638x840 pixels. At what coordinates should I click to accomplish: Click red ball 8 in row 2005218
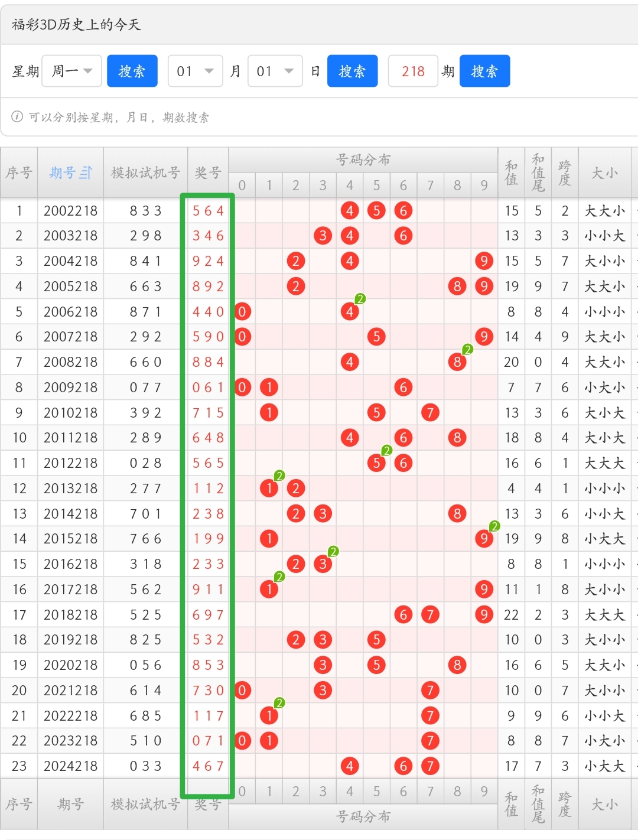click(x=457, y=286)
